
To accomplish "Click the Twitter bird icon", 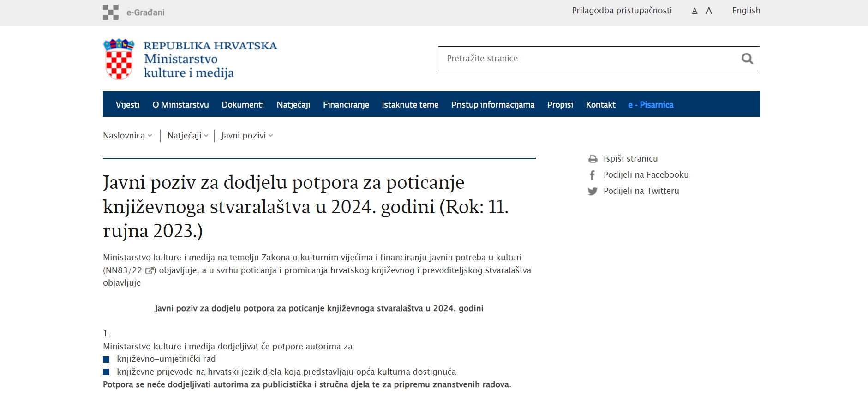I will (593, 192).
